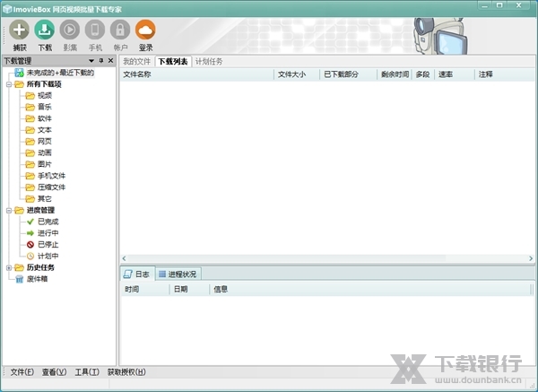Click the clock 计划中 icon
The height and width of the screenshot is (392, 538).
[30, 256]
